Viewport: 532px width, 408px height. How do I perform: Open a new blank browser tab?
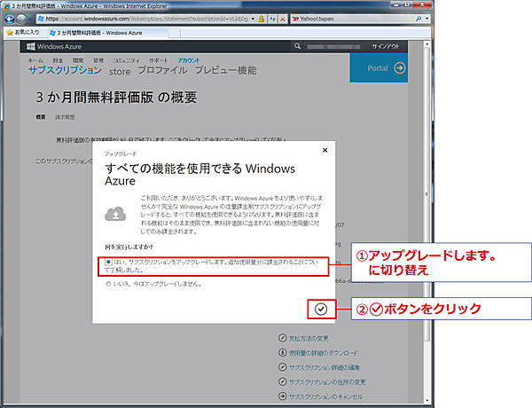pos(174,33)
